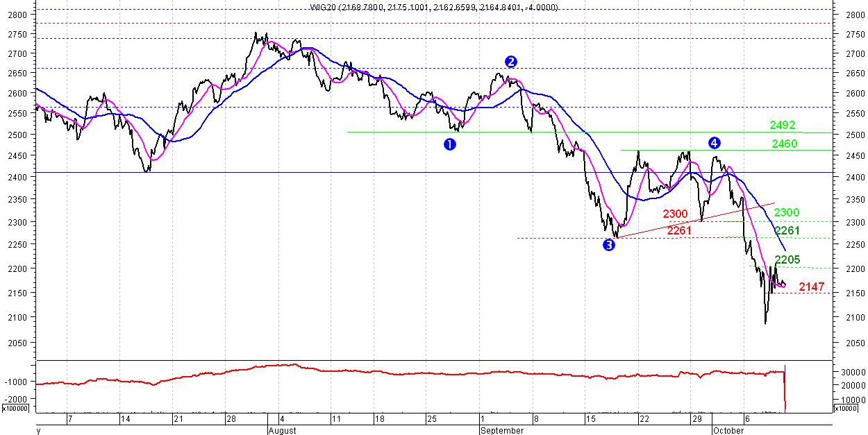Select the green 2492 resistance level label
This screenshot has width=868, height=435.
coord(783,126)
